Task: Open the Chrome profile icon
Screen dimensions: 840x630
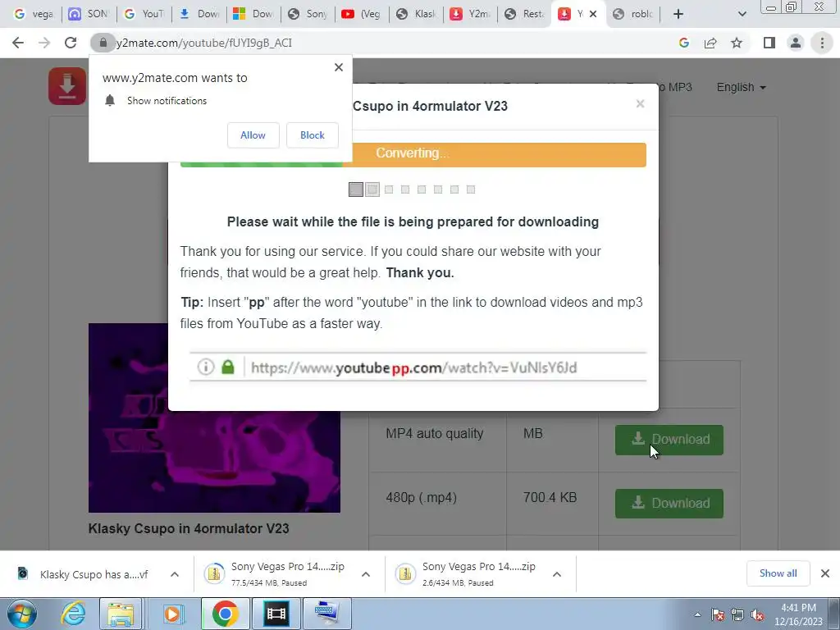Action: point(796,43)
